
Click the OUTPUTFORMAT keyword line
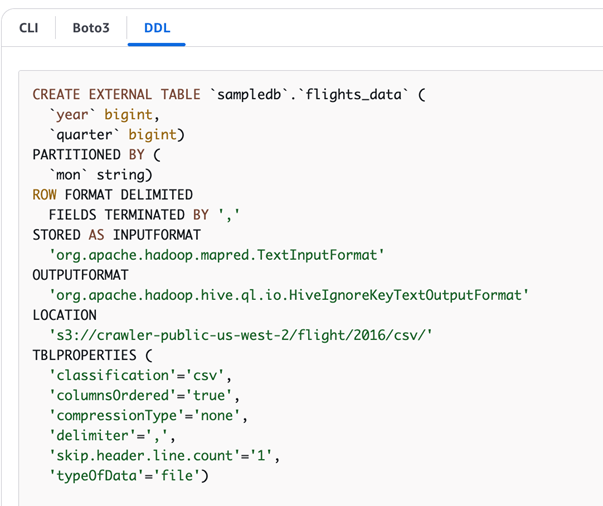tap(80, 275)
